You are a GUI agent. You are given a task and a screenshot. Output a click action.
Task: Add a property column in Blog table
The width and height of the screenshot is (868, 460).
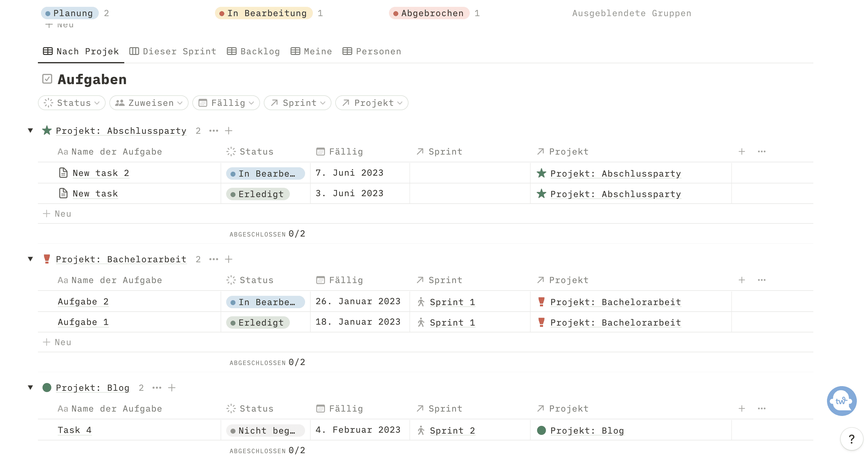[x=742, y=408]
